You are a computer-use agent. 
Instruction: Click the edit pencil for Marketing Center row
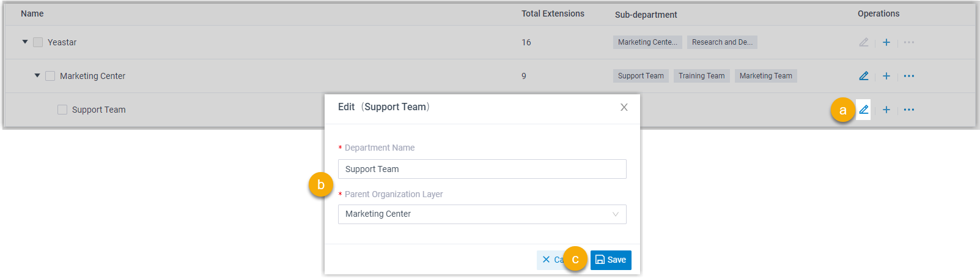click(863, 76)
